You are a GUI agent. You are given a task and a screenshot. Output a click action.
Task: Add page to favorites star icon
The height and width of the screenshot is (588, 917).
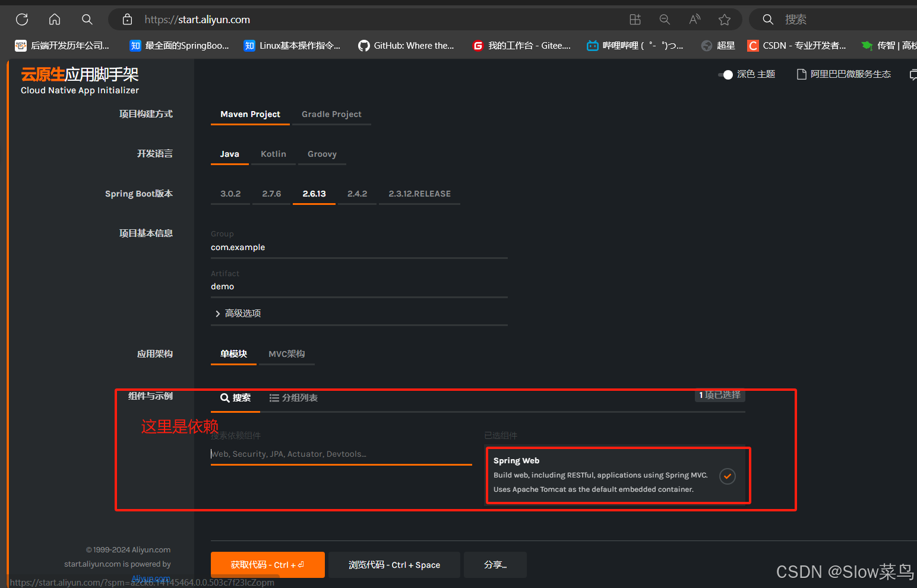click(725, 20)
